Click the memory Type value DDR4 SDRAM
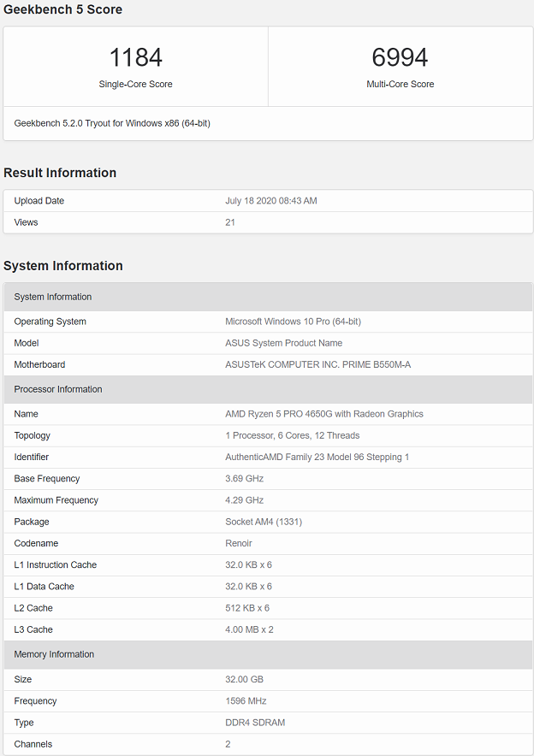Image resolution: width=534 pixels, height=756 pixels. [255, 723]
